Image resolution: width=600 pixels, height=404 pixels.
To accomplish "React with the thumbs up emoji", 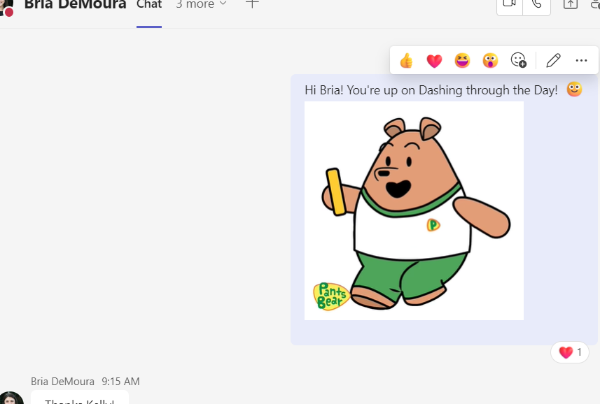I will coord(406,60).
